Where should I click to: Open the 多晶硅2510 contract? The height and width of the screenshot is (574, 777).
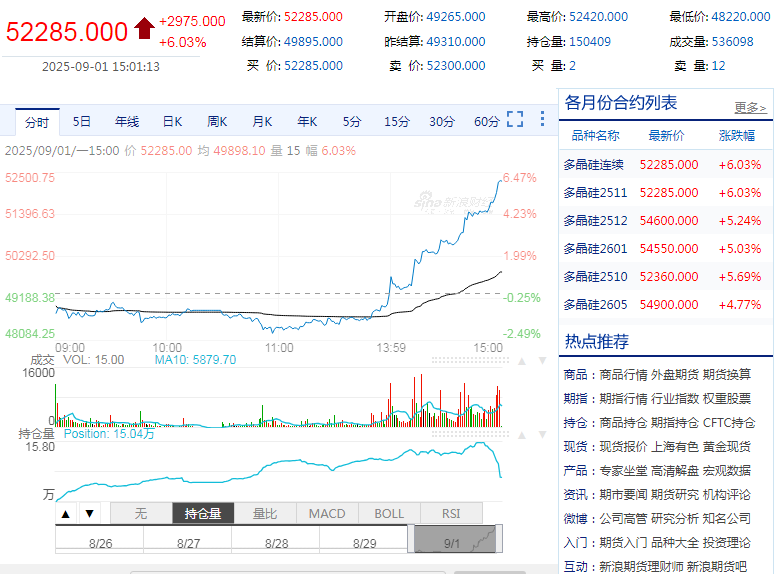click(595, 277)
